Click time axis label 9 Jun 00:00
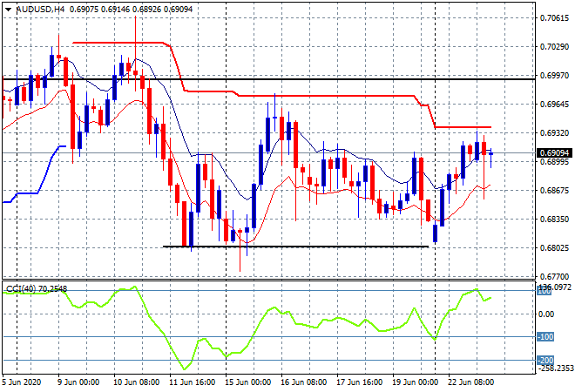Viewport: 575px width, 392px height. pyautogui.click(x=78, y=382)
